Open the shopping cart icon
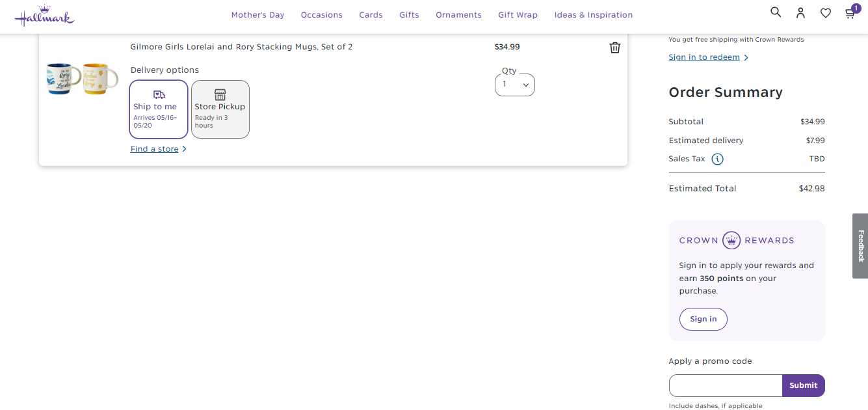 pyautogui.click(x=850, y=13)
